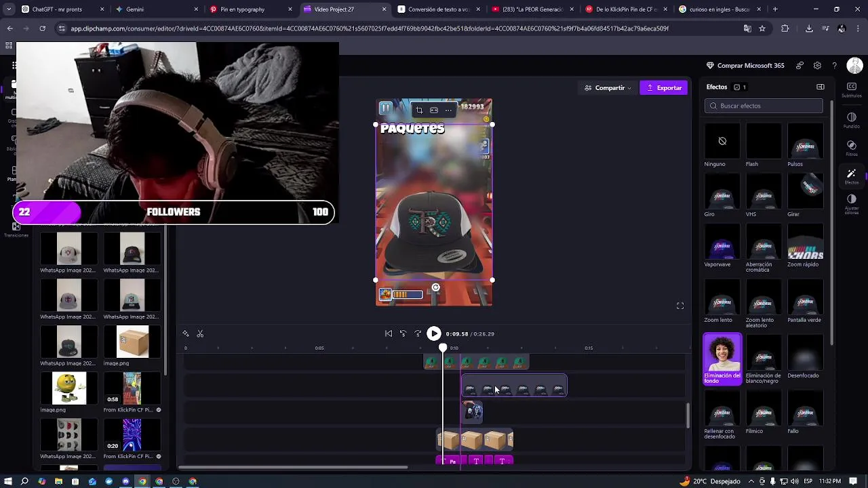Open the Ajustar colores panel
Viewport: 868px width, 488px height.
point(851,204)
